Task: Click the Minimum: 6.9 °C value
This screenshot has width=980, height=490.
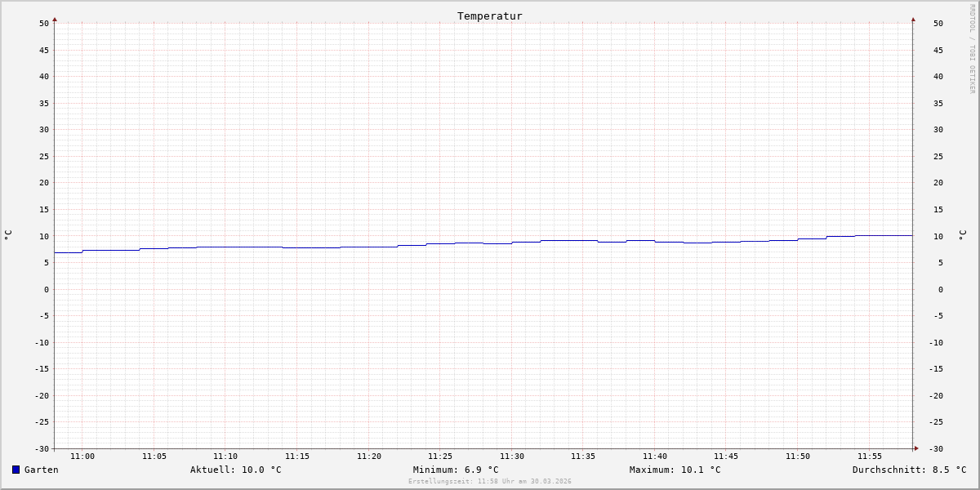Action: click(x=456, y=470)
